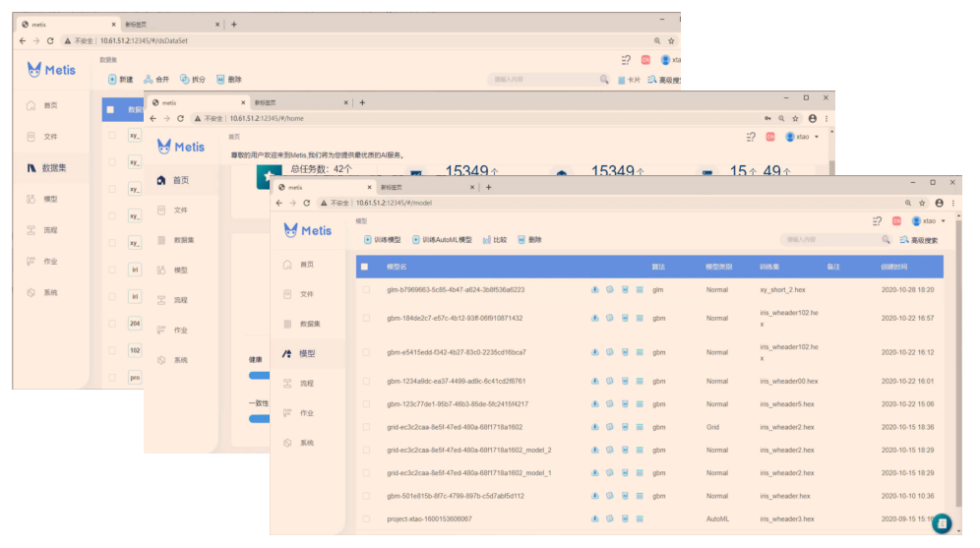Download model gbm-123c77de1 from its row
This screenshot has height=548, width=980.
point(595,404)
